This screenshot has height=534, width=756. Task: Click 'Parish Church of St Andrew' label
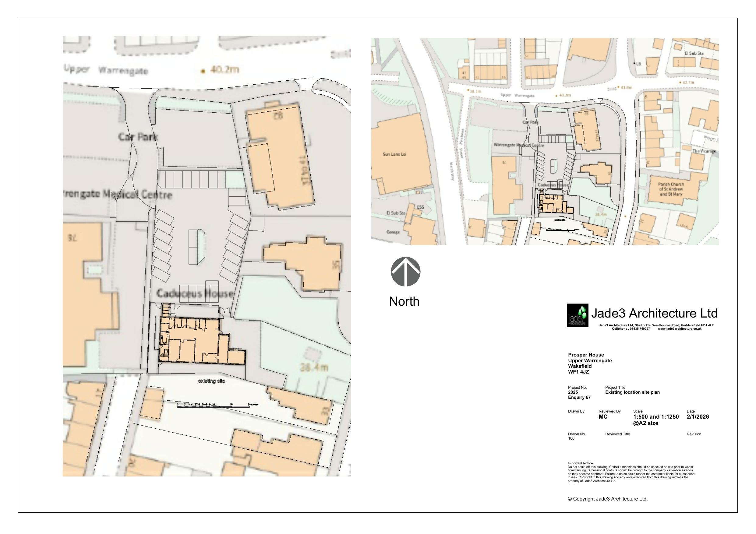(x=671, y=189)
